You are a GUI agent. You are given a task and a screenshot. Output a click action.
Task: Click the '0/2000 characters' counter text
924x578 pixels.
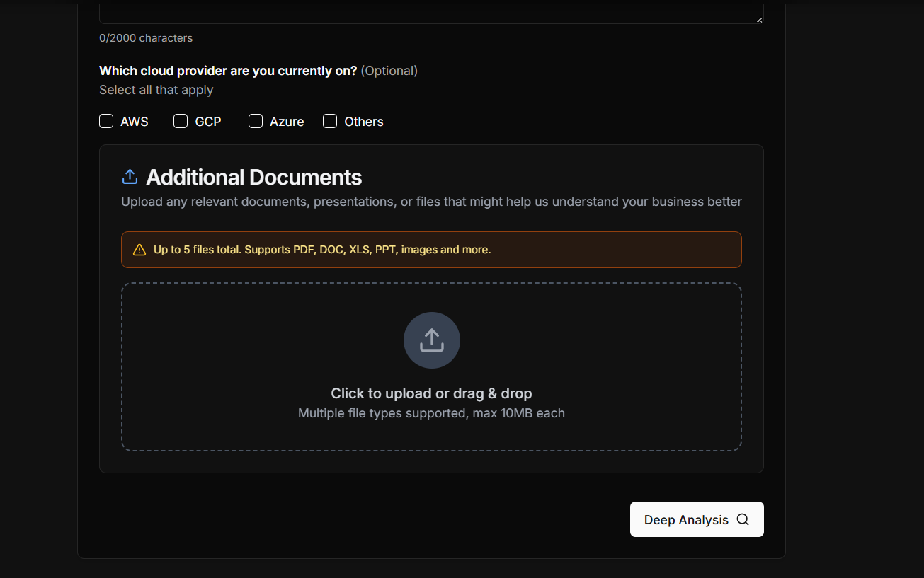146,38
